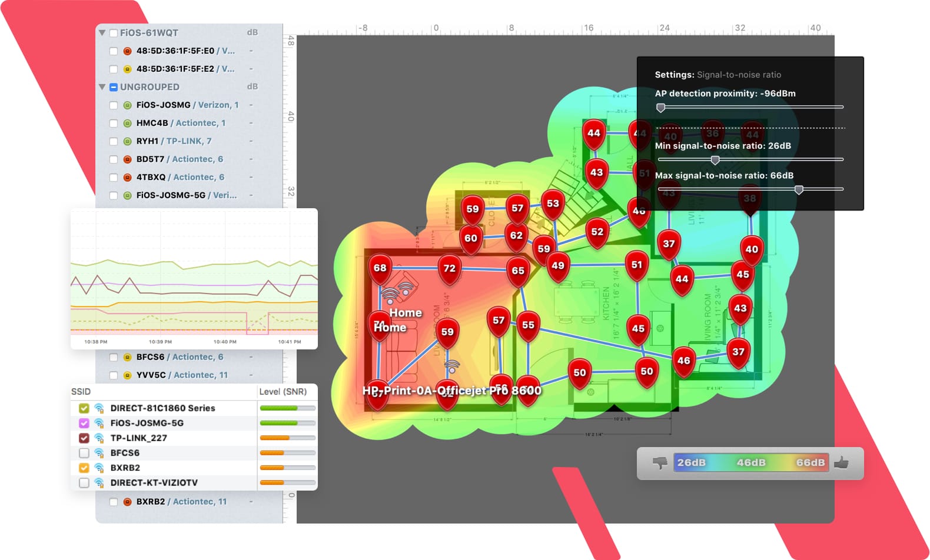Click the Max signal-to-noise ratio slider handle
This screenshot has height=560, width=930.
coord(799,189)
